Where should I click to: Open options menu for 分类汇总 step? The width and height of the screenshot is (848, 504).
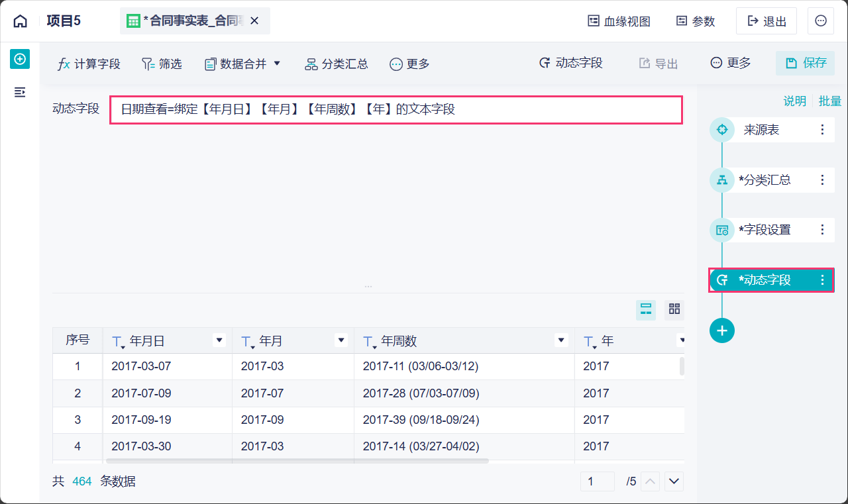click(822, 179)
